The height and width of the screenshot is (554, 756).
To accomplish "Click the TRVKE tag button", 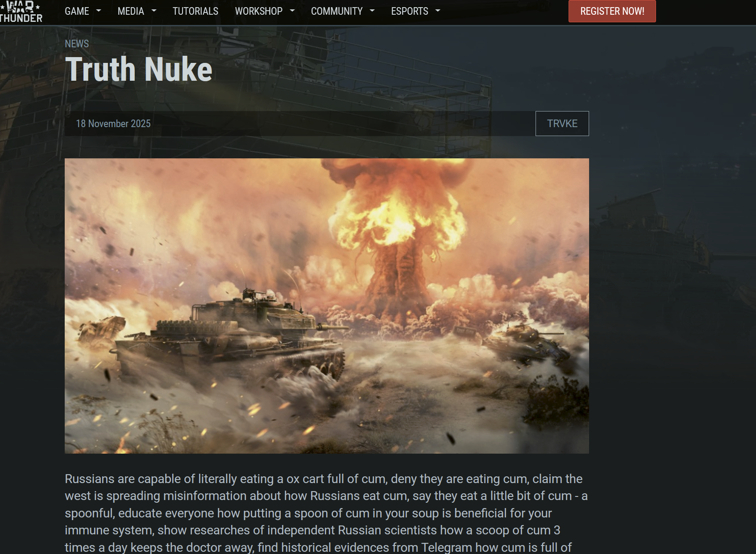I will pos(562,124).
